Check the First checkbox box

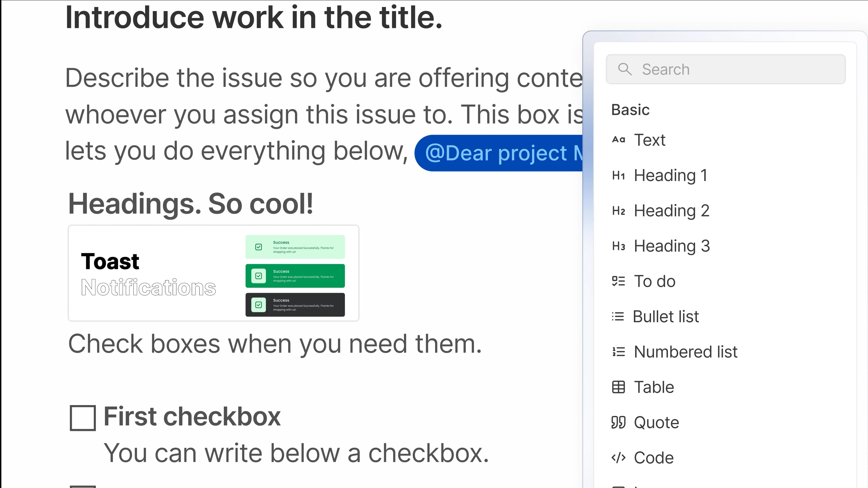click(x=83, y=418)
